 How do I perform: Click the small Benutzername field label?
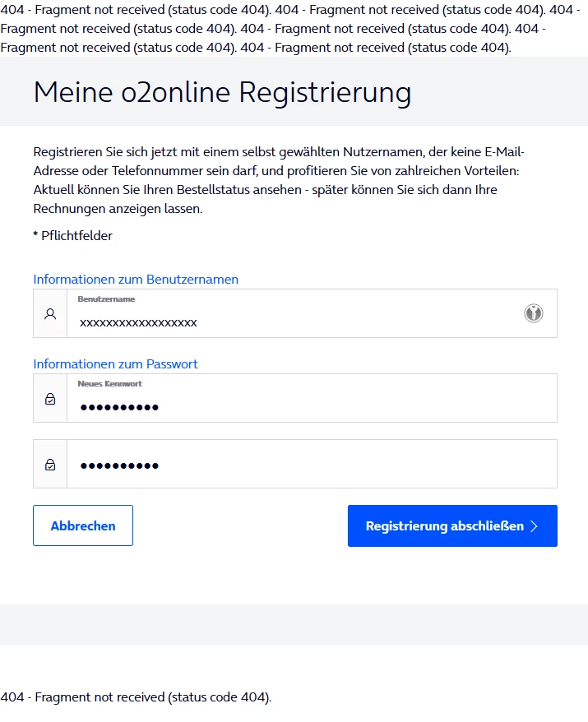click(x=106, y=299)
